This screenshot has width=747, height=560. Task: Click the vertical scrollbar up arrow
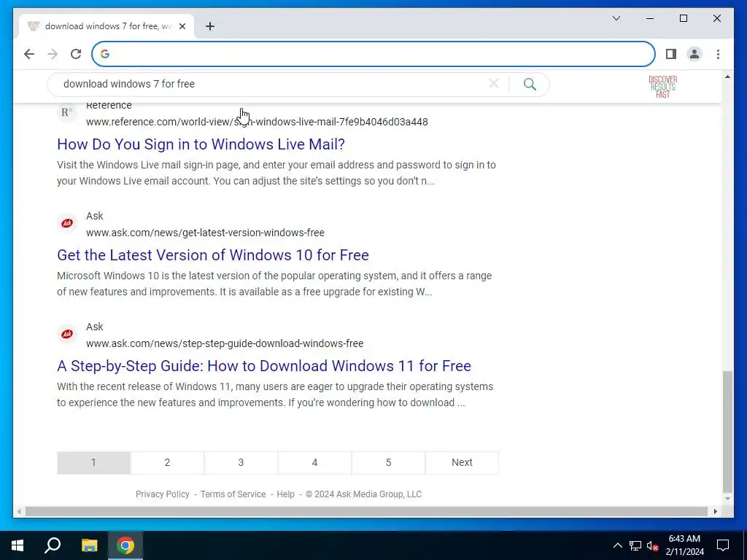(x=727, y=77)
